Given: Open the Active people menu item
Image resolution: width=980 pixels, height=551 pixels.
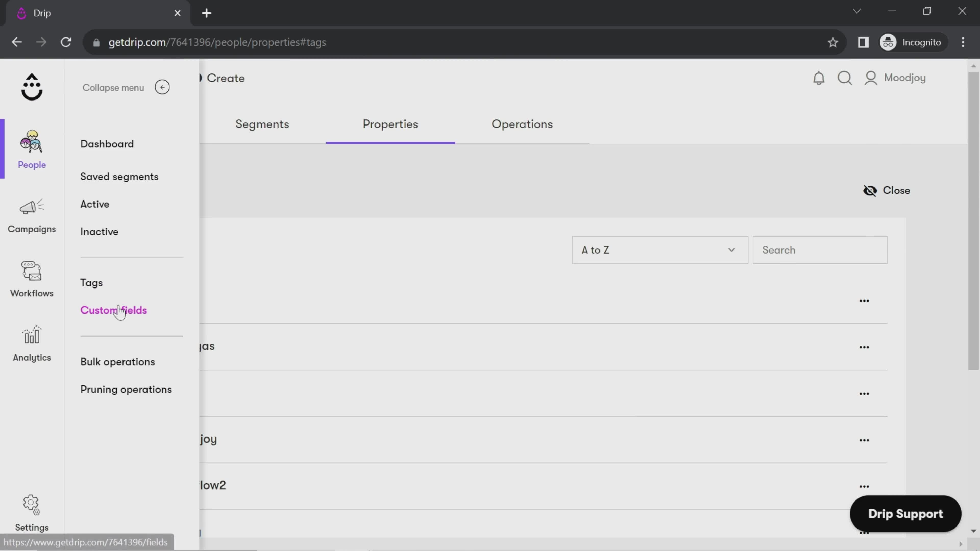Looking at the screenshot, I should pyautogui.click(x=95, y=204).
